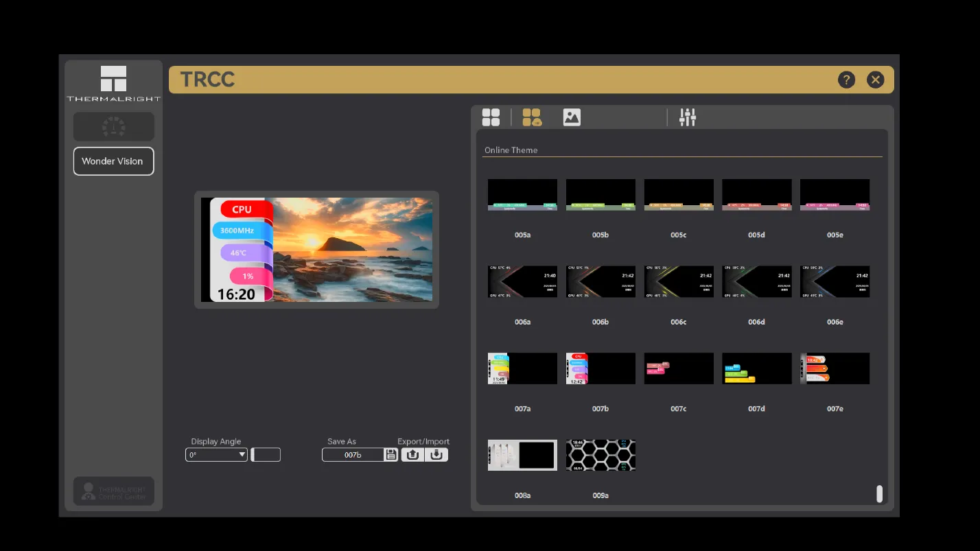Select online theme 005a thumbnail
The width and height of the screenshot is (980, 551).
(522, 195)
